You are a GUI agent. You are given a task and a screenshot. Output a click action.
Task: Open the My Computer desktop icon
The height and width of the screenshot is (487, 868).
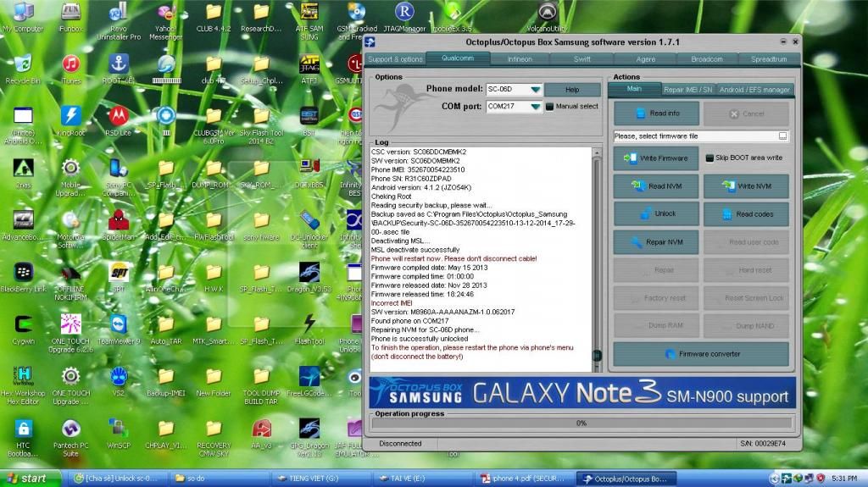23,18
